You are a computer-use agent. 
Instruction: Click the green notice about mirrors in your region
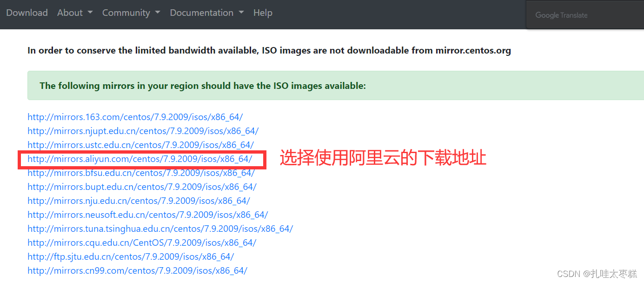click(336, 86)
